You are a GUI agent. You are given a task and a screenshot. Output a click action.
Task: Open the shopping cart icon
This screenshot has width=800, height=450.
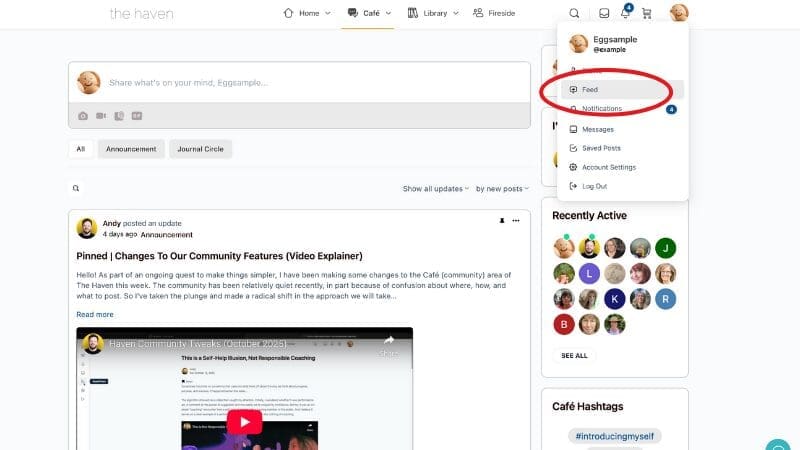point(647,14)
